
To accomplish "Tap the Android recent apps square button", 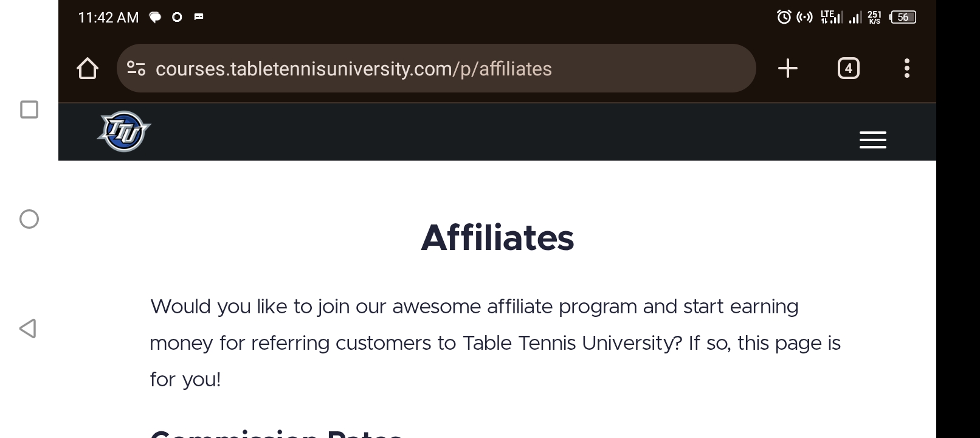I will pos(29,109).
